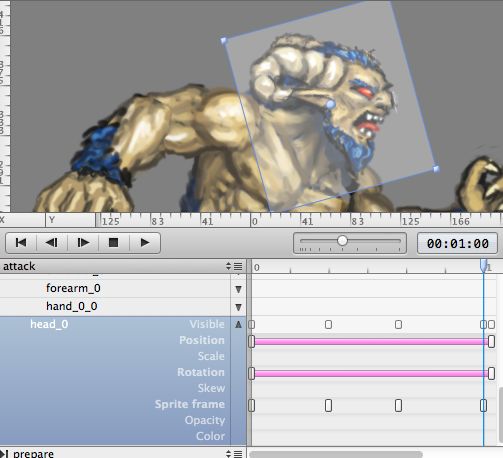The image size is (503, 458).
Task: Click the blue playhead scrubber handle
Action: point(483,266)
